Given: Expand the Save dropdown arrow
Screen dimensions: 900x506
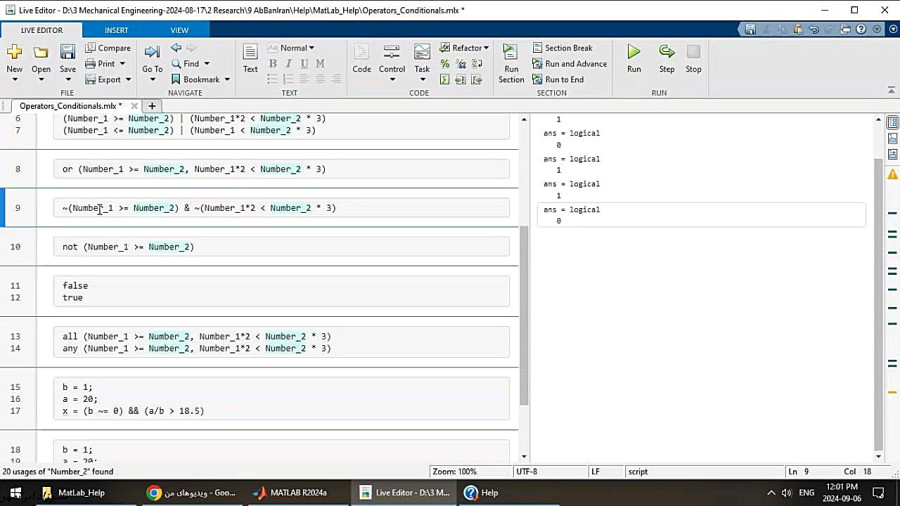Looking at the screenshot, I should click(x=67, y=80).
